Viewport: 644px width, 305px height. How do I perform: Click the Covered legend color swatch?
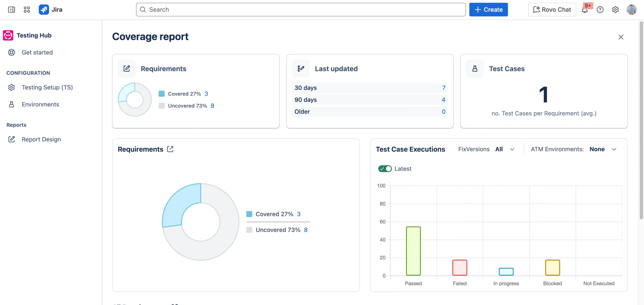162,93
